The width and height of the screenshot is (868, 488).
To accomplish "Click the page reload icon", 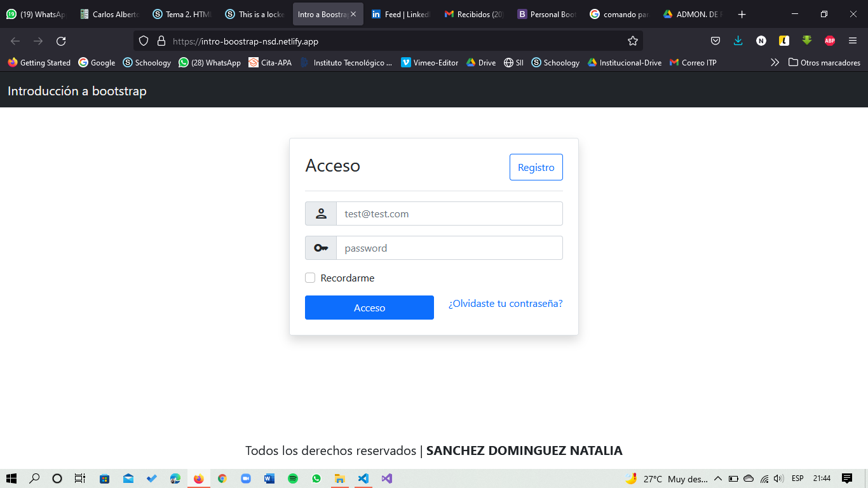I will click(x=61, y=41).
